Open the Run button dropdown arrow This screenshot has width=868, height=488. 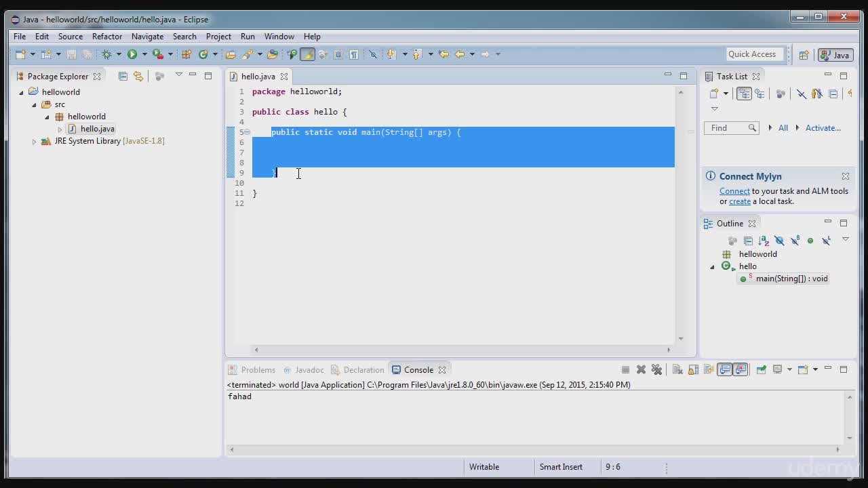click(144, 54)
